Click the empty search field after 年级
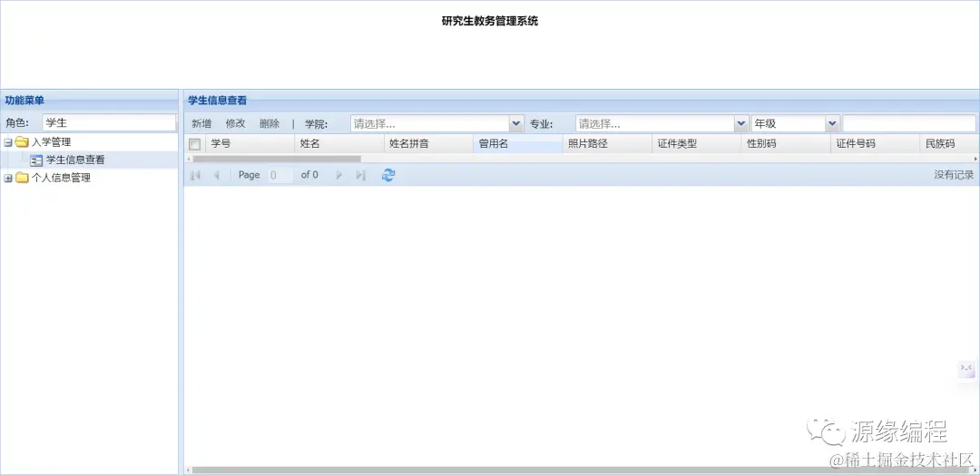Image resolution: width=980 pixels, height=475 pixels. [908, 123]
